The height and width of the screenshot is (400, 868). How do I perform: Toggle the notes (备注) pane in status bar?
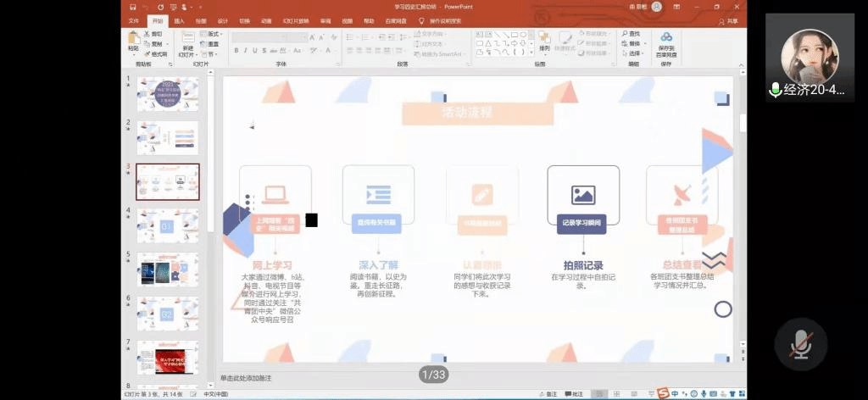548,394
